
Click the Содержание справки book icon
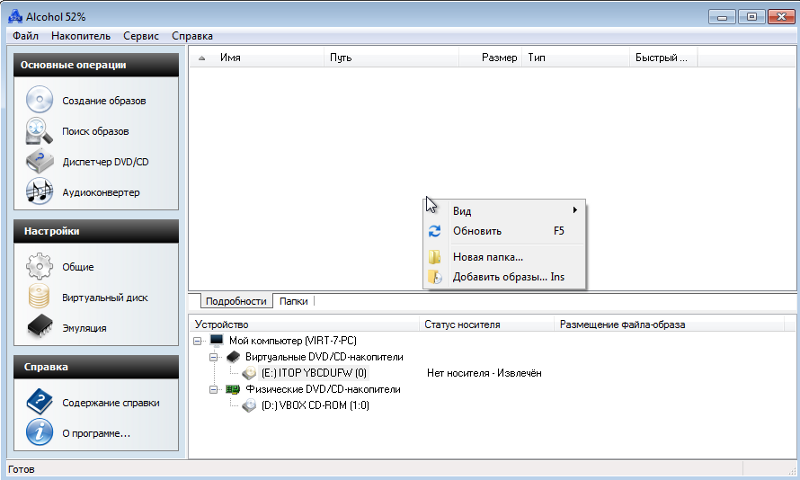pyautogui.click(x=39, y=401)
